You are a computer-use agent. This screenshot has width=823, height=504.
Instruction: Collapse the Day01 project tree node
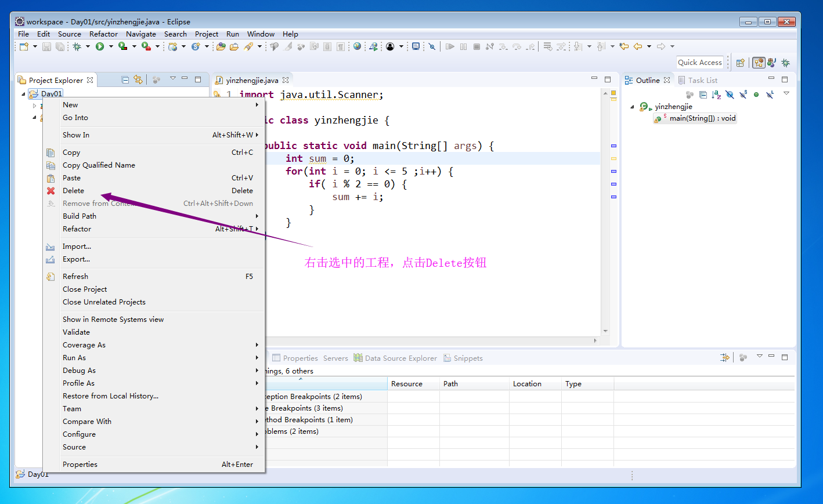[x=23, y=94]
